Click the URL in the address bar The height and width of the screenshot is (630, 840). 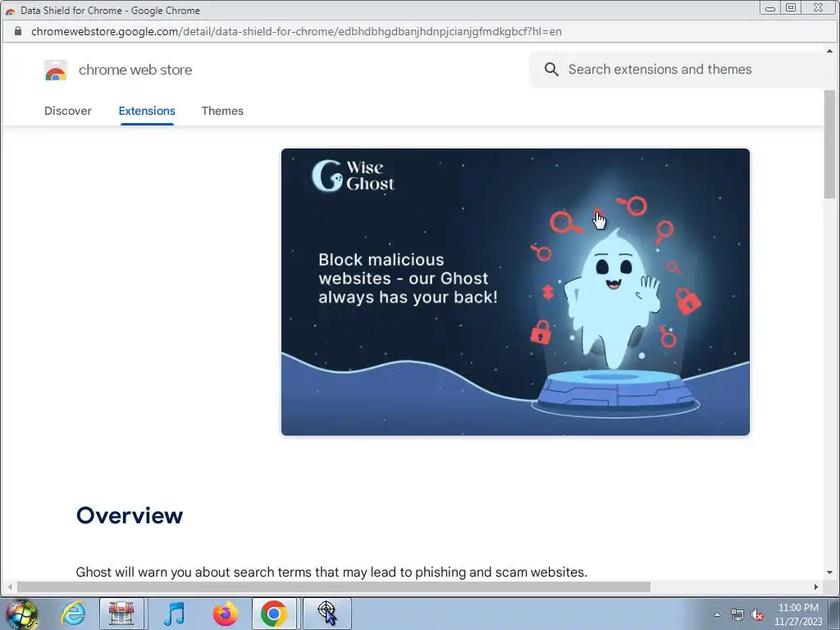(296, 31)
